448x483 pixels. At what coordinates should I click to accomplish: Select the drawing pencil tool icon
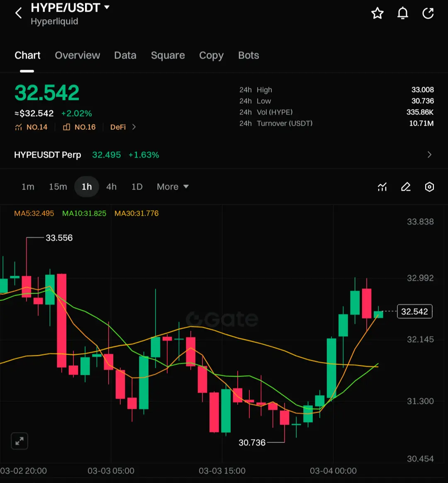point(406,187)
